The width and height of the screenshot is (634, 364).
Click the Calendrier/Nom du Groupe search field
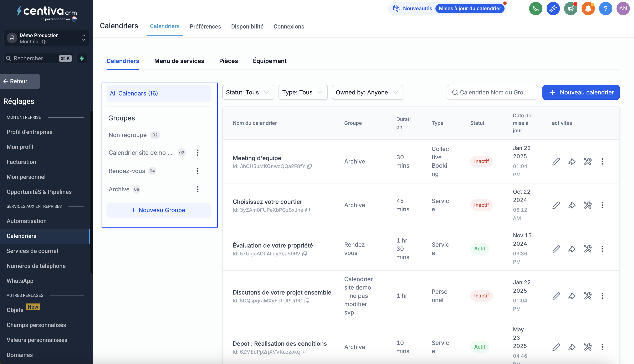492,92
